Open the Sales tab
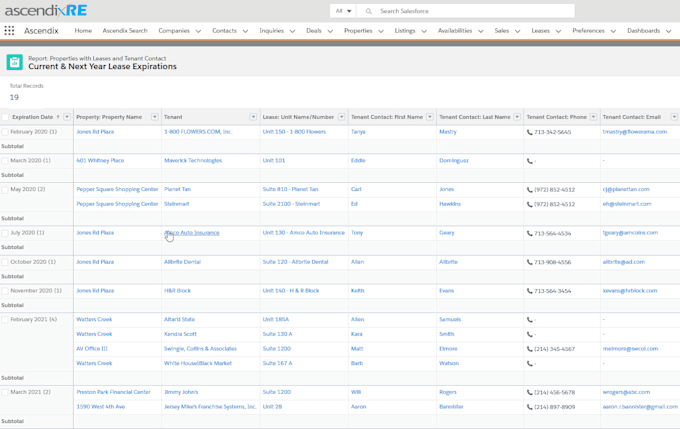The image size is (680, 429). click(x=502, y=31)
